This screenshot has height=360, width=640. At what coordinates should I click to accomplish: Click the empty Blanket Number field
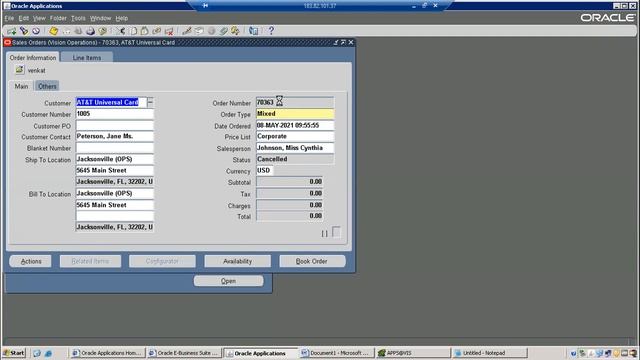pyautogui.click(x=115, y=148)
